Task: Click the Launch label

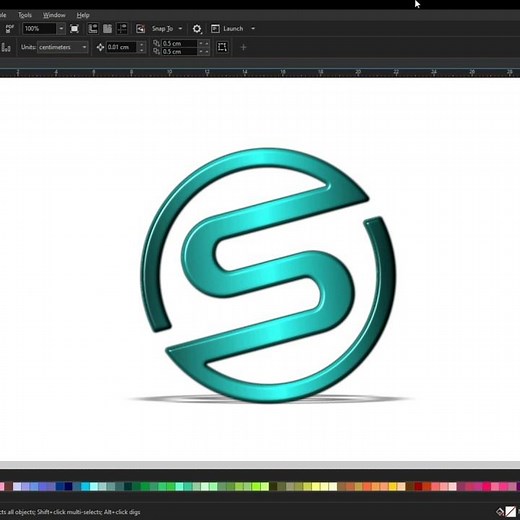Action: click(x=233, y=29)
